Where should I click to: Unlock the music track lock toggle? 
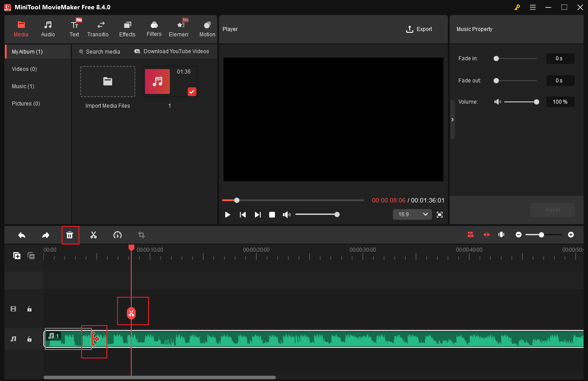coord(29,338)
